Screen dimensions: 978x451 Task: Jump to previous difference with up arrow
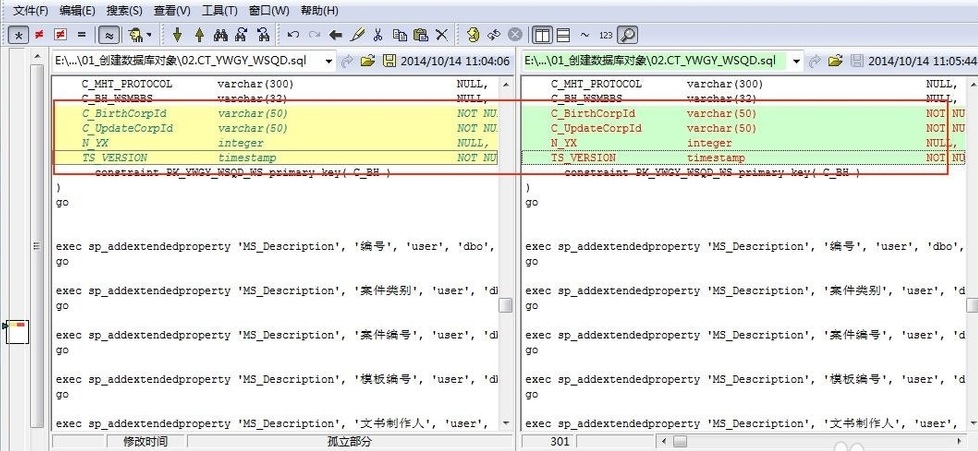tap(199, 35)
